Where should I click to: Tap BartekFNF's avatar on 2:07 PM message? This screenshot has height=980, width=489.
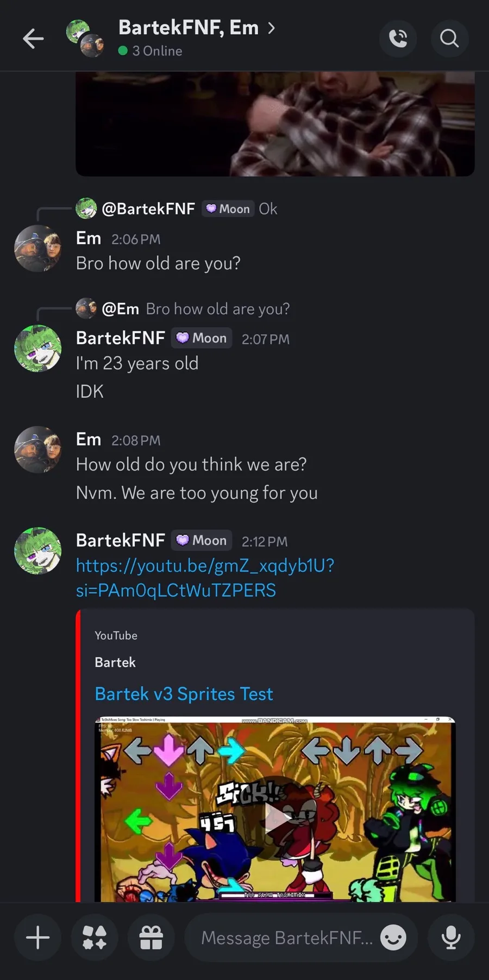(37, 349)
